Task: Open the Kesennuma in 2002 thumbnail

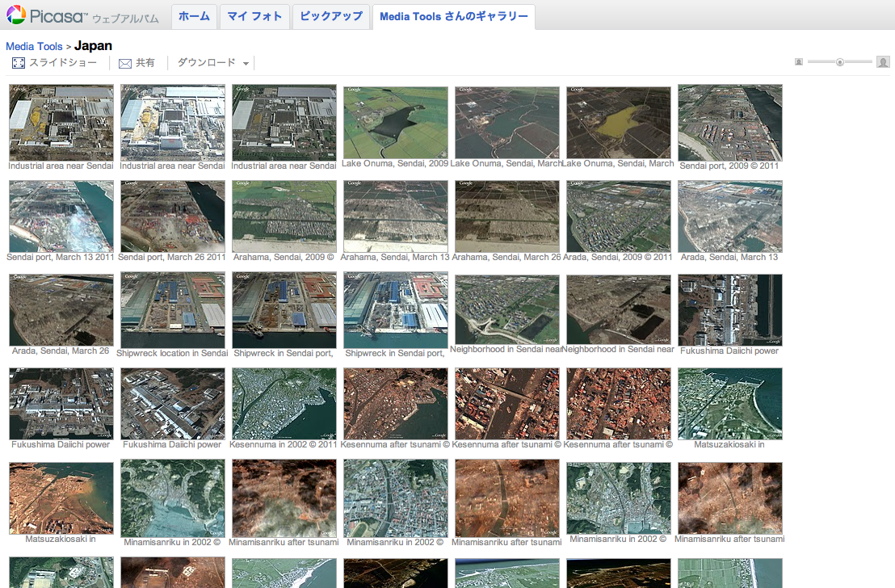Action: [x=284, y=404]
